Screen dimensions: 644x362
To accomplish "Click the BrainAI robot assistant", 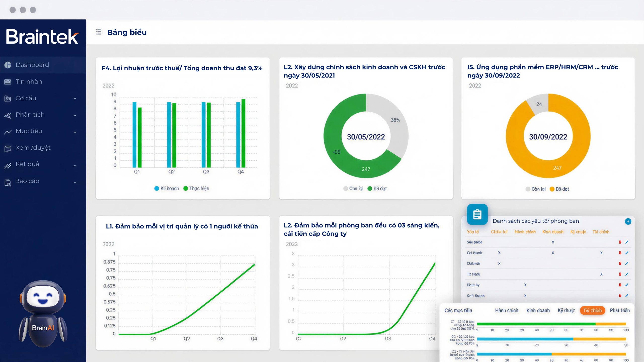I will [x=43, y=313].
